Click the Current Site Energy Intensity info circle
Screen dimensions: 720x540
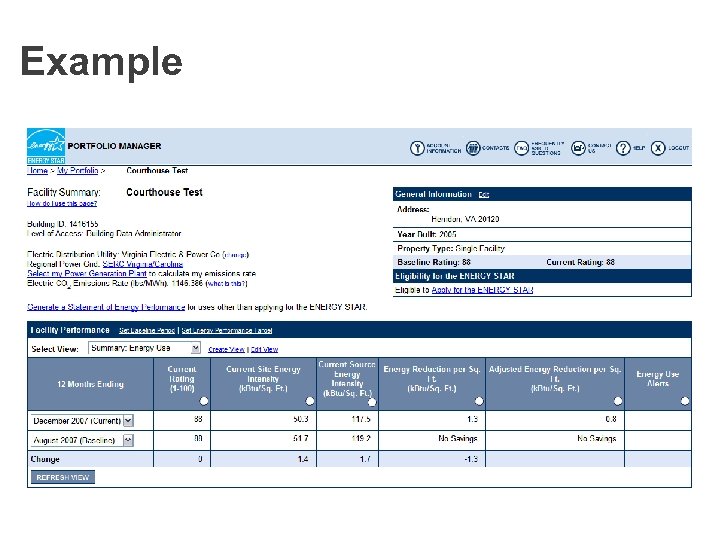[x=310, y=401]
